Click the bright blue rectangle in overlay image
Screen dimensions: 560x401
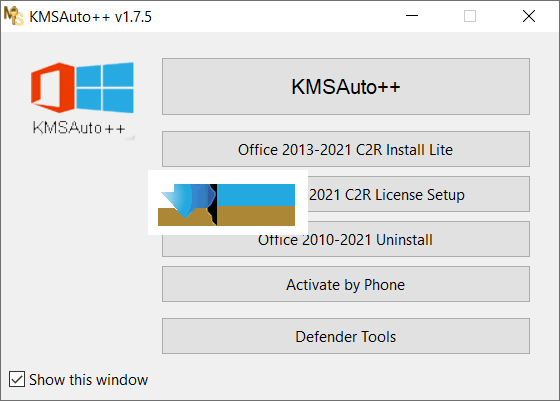[x=256, y=195]
